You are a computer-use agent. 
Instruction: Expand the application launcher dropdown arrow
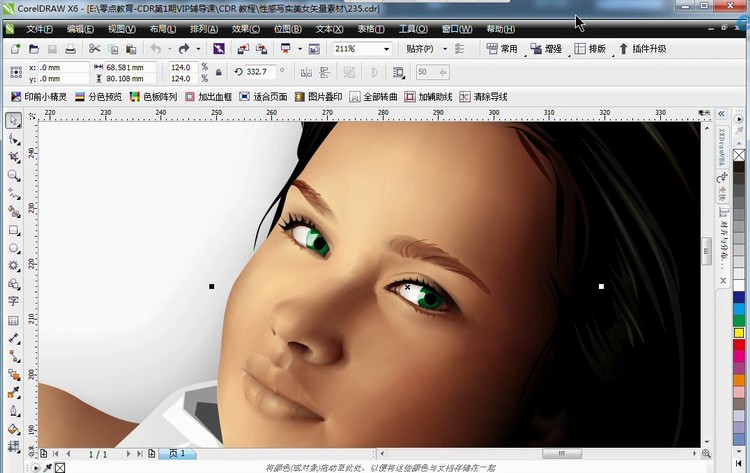[x=300, y=49]
